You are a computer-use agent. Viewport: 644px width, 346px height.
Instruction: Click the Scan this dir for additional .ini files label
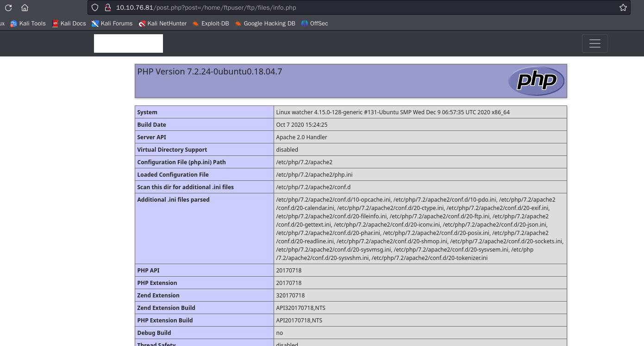[185, 187]
